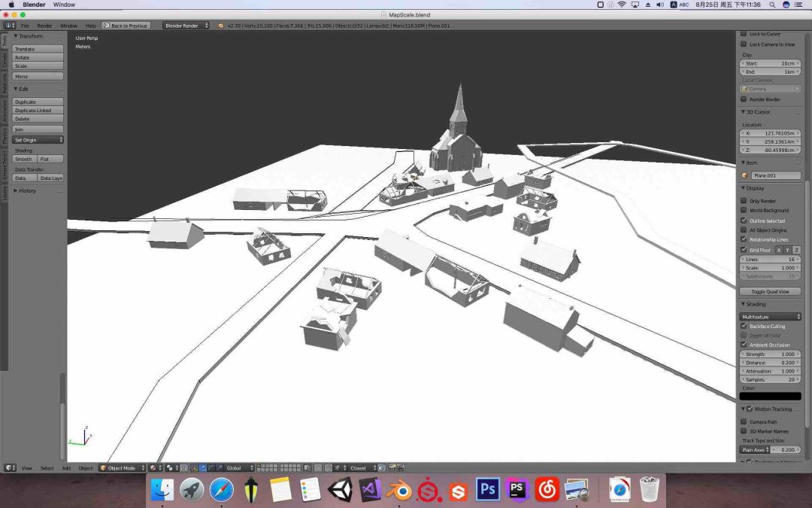Collapse the Transform panel

coord(16,36)
